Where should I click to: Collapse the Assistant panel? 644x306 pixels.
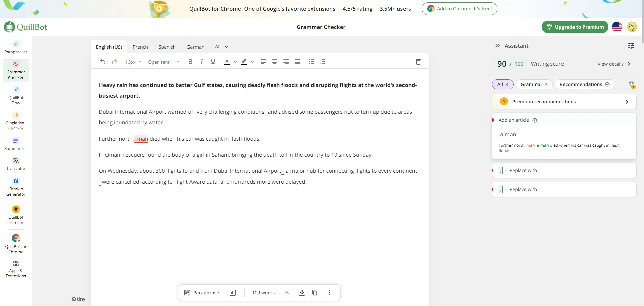[498, 46]
